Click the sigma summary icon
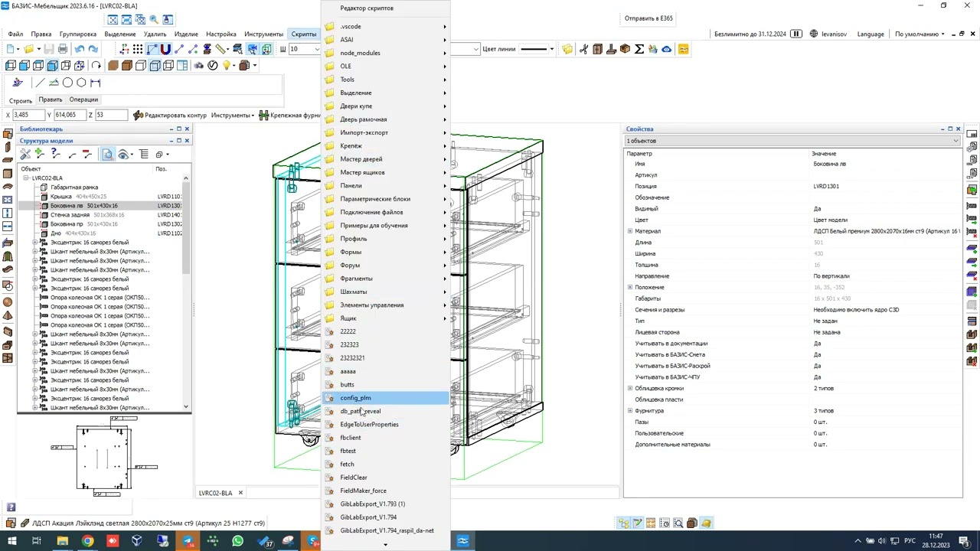The image size is (980, 551). pos(639,49)
